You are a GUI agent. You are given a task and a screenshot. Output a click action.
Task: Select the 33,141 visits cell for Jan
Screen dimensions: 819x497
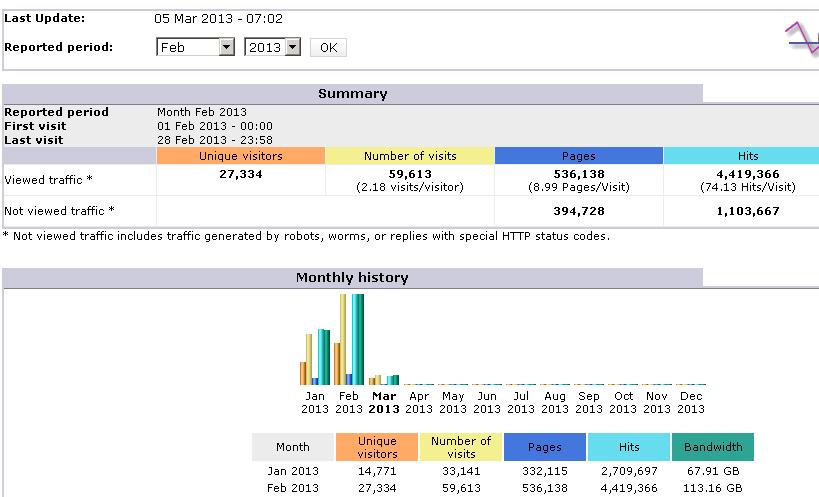[461, 471]
